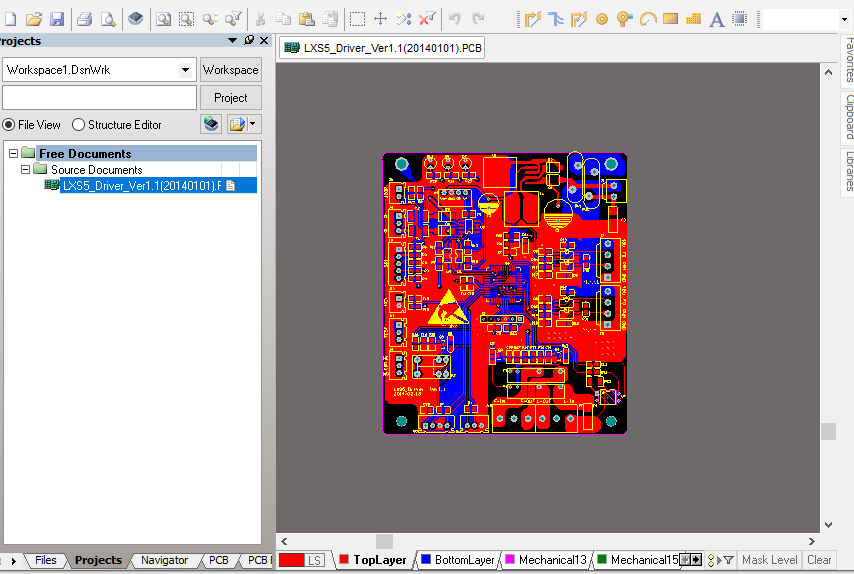
Task: Click the Save document icon
Action: tap(57, 19)
